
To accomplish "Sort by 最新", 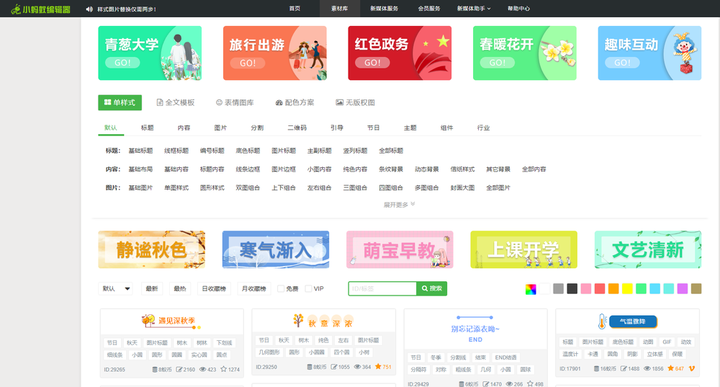I will (x=152, y=289).
